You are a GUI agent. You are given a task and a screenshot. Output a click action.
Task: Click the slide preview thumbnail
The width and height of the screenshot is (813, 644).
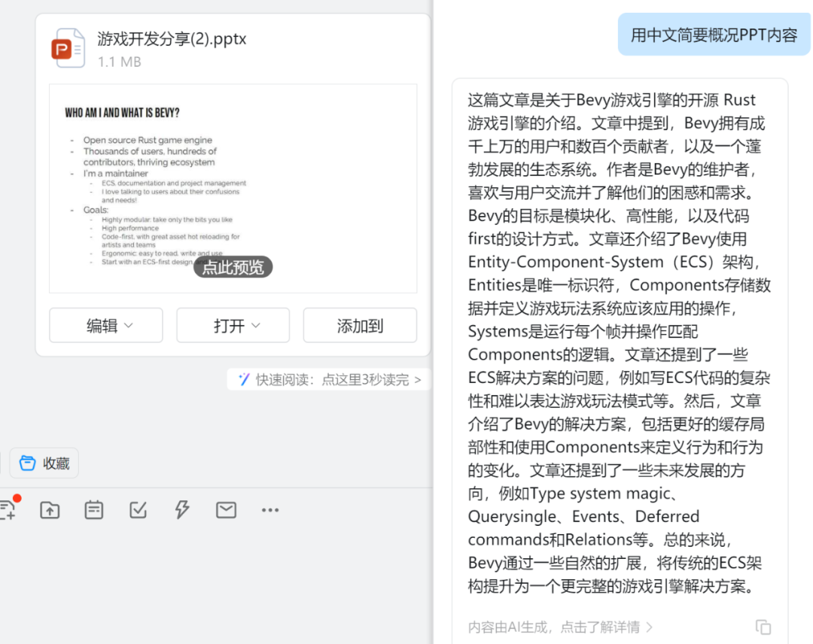click(233, 189)
